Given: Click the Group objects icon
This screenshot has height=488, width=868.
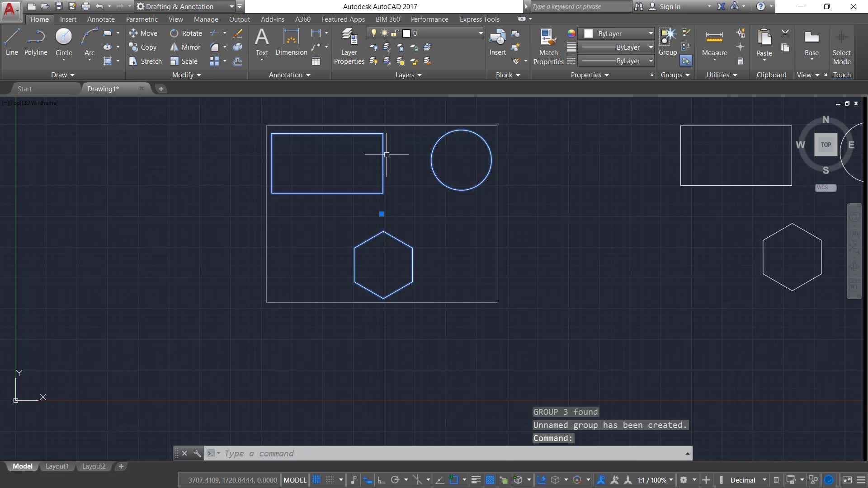Looking at the screenshot, I should 667,42.
